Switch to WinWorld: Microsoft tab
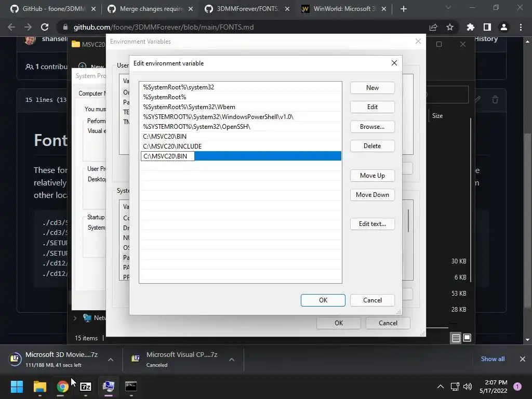Viewport: 532px width, 399px height. 343,9
